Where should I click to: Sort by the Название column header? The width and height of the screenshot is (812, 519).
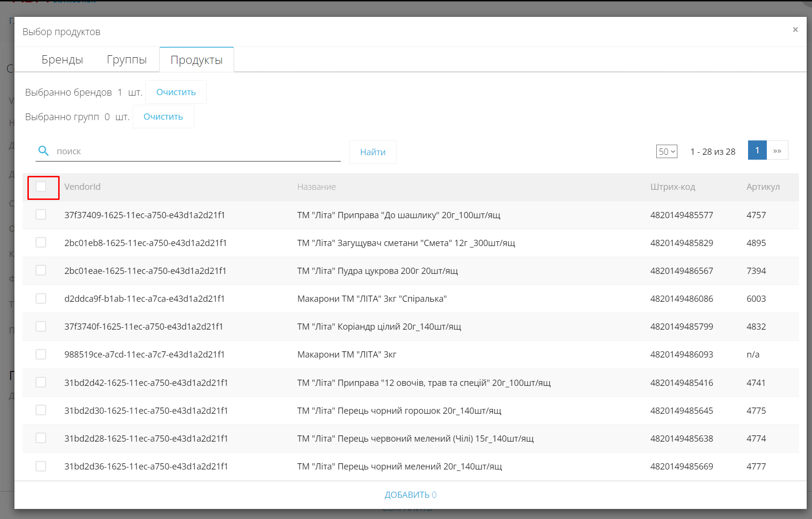(316, 186)
